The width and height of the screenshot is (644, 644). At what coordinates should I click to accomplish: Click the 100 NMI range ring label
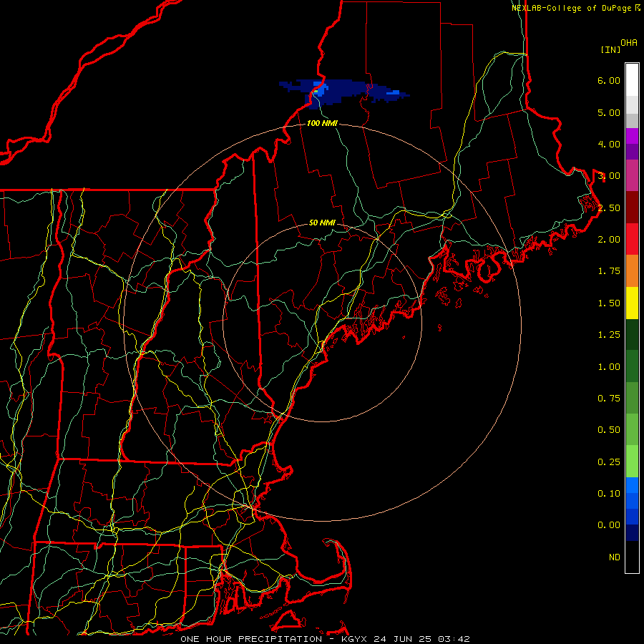coord(323,123)
